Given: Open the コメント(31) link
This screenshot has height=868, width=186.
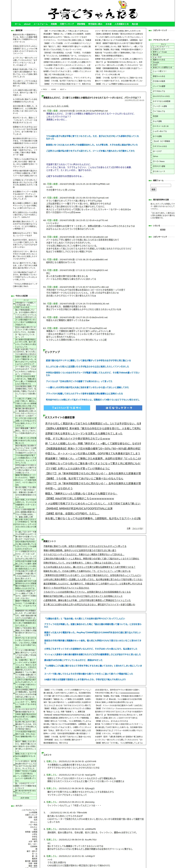Looking at the screenshot, I should [x=137, y=528].
